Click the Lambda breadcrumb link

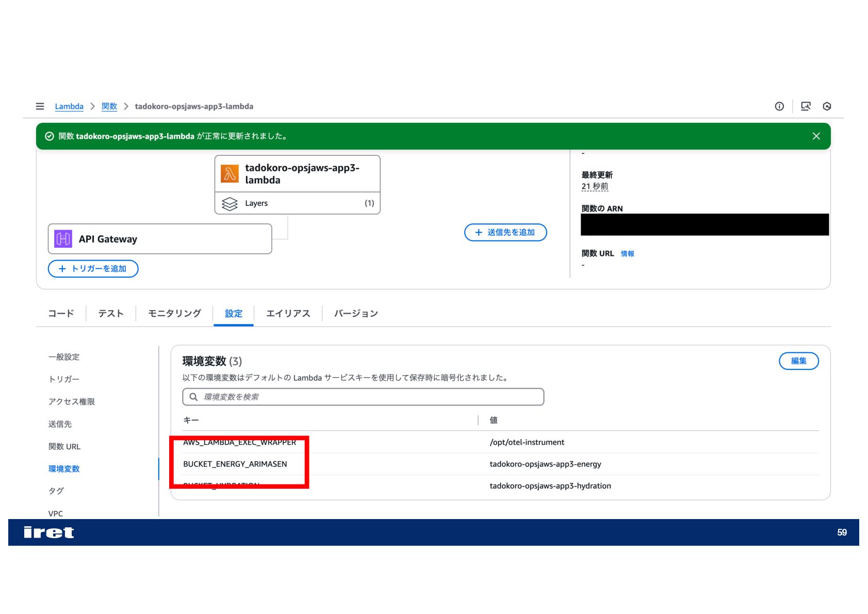click(x=69, y=106)
